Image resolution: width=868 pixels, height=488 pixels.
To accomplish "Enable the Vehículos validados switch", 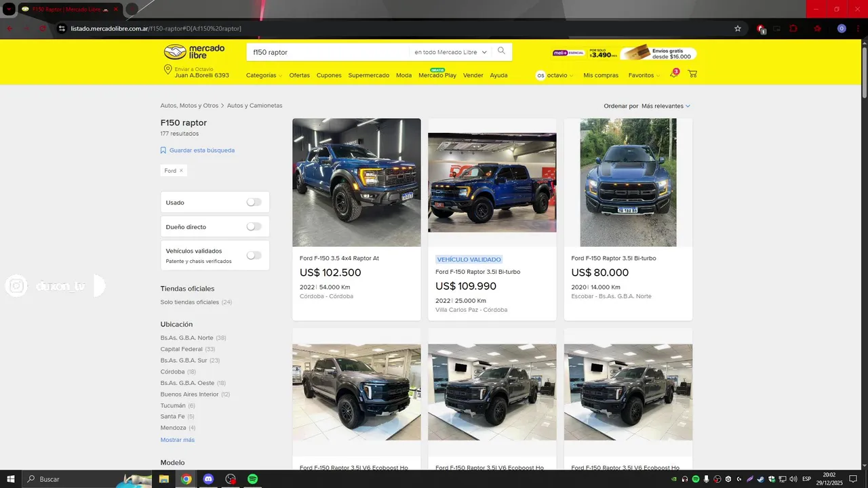I will point(254,256).
